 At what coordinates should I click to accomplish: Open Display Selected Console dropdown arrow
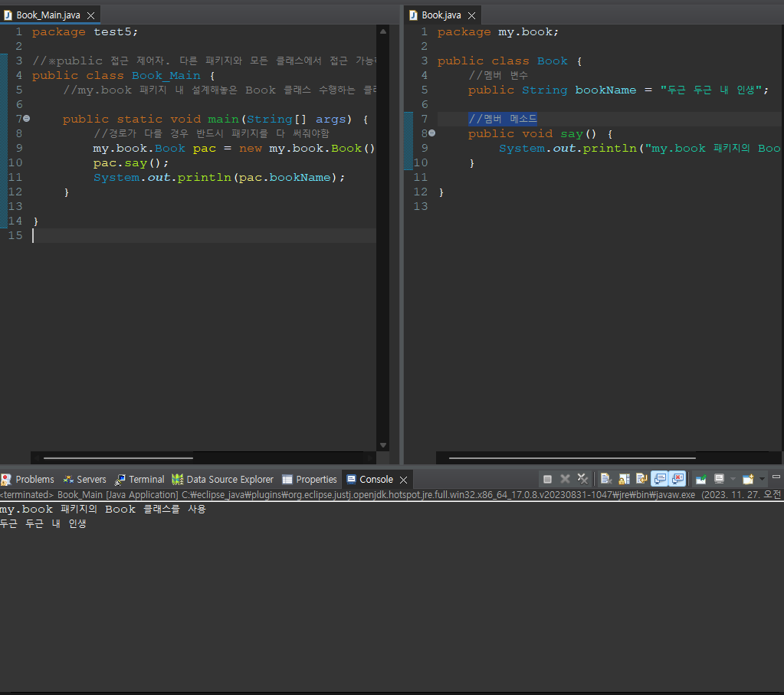(x=733, y=479)
